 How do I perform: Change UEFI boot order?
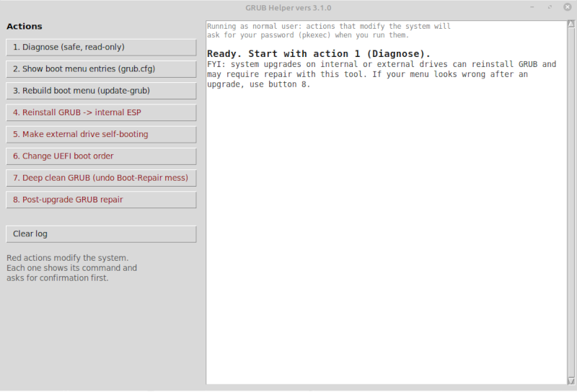[101, 156]
